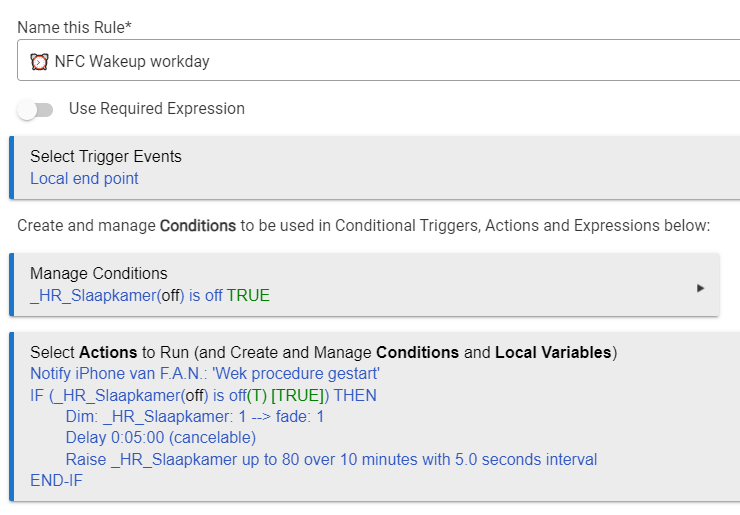
Task: Click the Name this Rule label
Action: pyautogui.click(x=74, y=27)
